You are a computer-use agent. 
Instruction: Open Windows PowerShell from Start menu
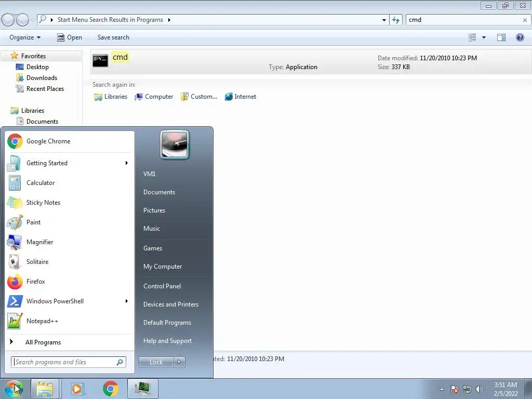[64, 301]
